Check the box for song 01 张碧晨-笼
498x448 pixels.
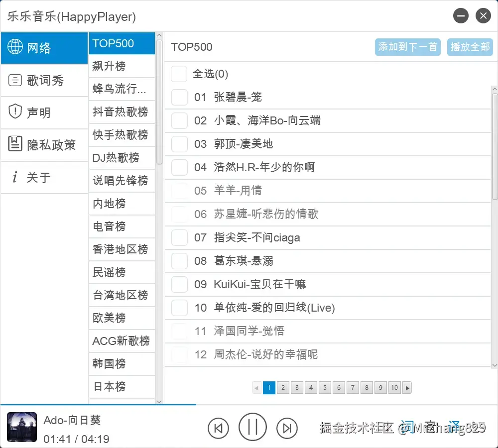pos(179,97)
